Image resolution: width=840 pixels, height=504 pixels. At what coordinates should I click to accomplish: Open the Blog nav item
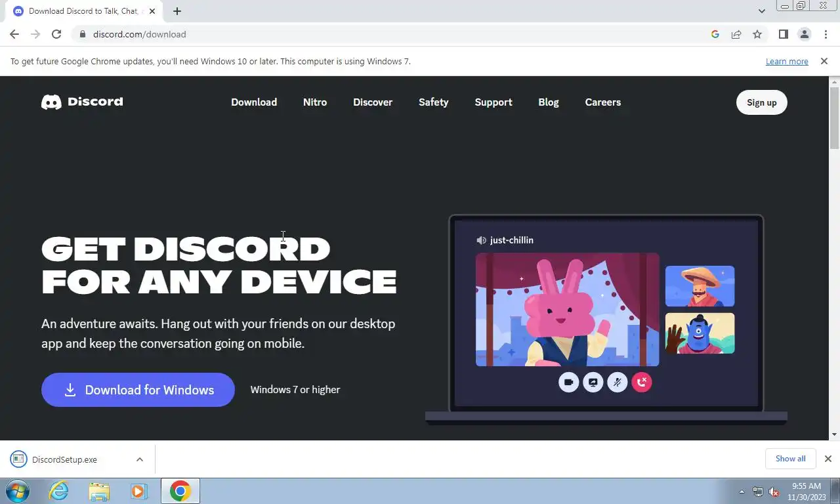[549, 102]
